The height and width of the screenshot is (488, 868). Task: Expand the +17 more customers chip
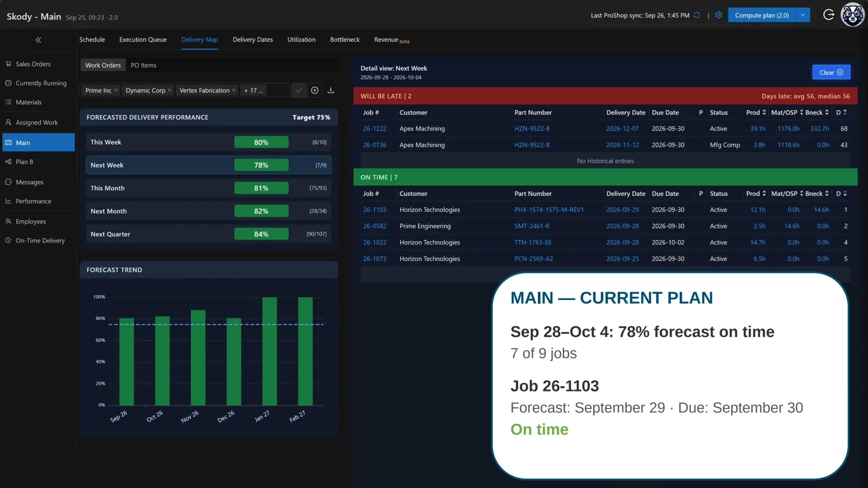tap(253, 90)
